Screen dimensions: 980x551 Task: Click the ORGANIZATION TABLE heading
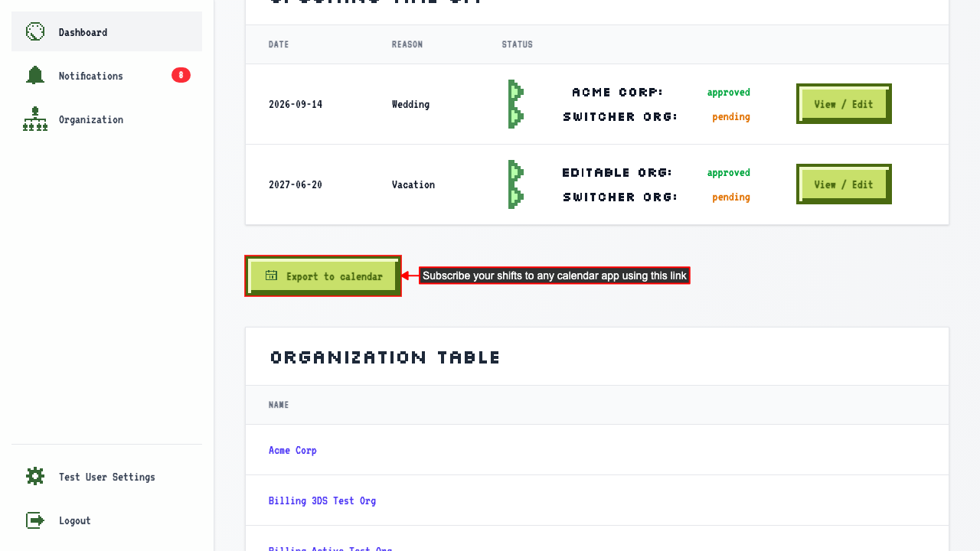(385, 357)
